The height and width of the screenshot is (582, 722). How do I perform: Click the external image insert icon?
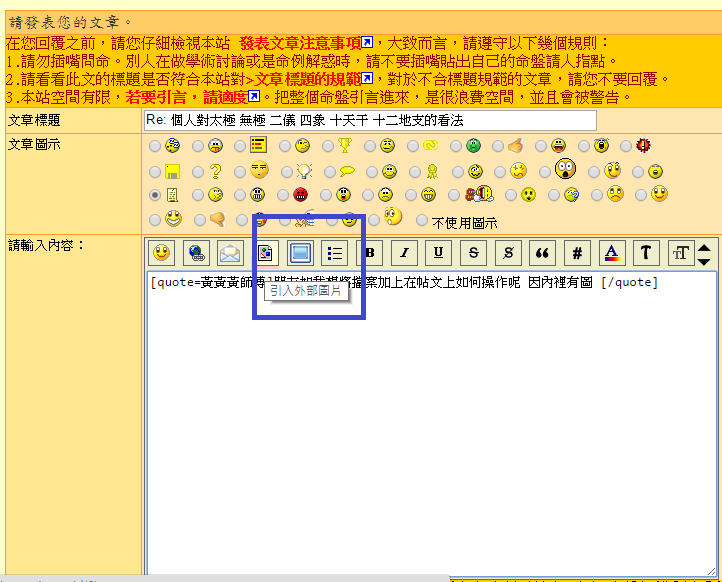pos(265,253)
